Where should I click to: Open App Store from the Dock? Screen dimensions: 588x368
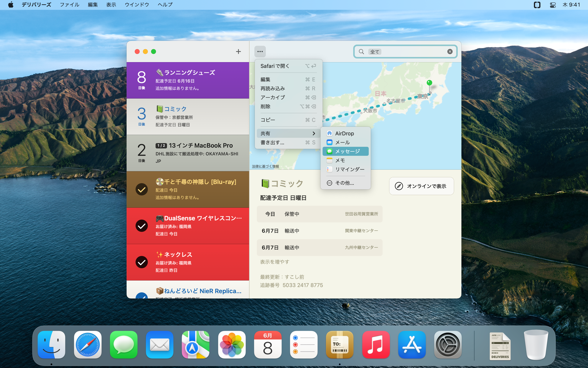[412, 345]
